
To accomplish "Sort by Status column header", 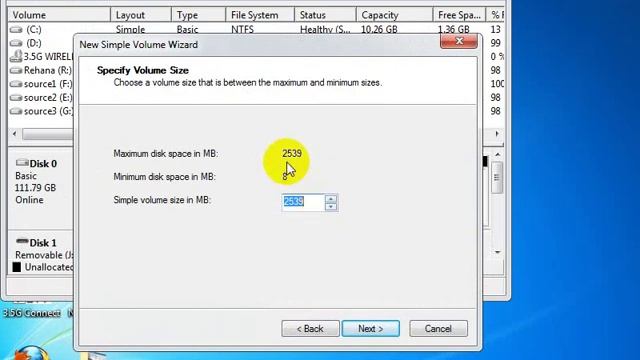I will [x=325, y=15].
